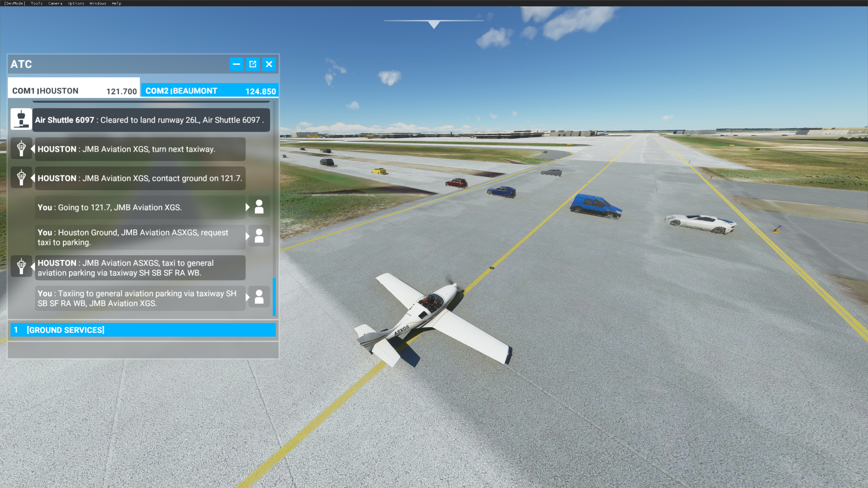
Task: Pop out the ATC window to external
Action: click(x=253, y=64)
